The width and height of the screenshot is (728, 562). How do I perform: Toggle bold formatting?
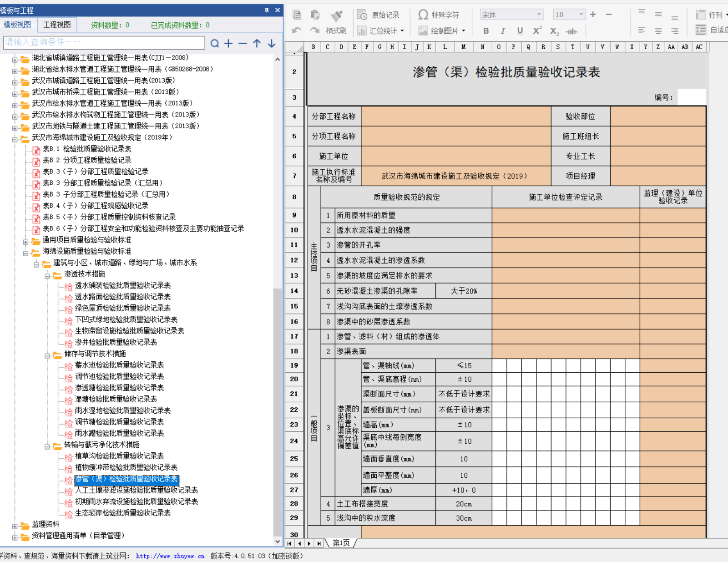pos(486,31)
